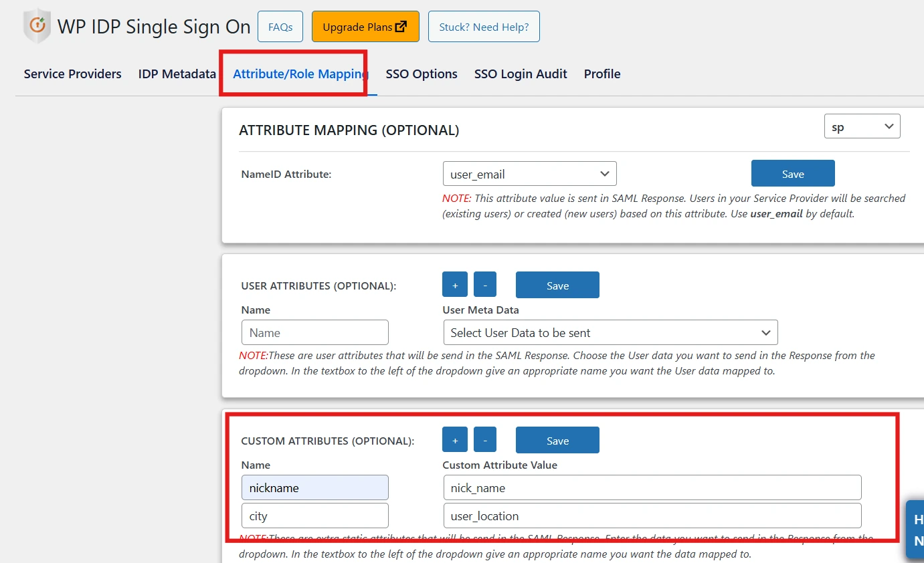924x563 pixels.
Task: Add a custom attribute row with plus
Action: pos(455,440)
